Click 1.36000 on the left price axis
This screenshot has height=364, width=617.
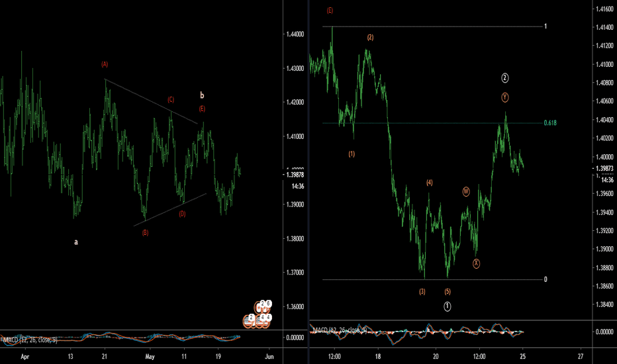(x=295, y=306)
